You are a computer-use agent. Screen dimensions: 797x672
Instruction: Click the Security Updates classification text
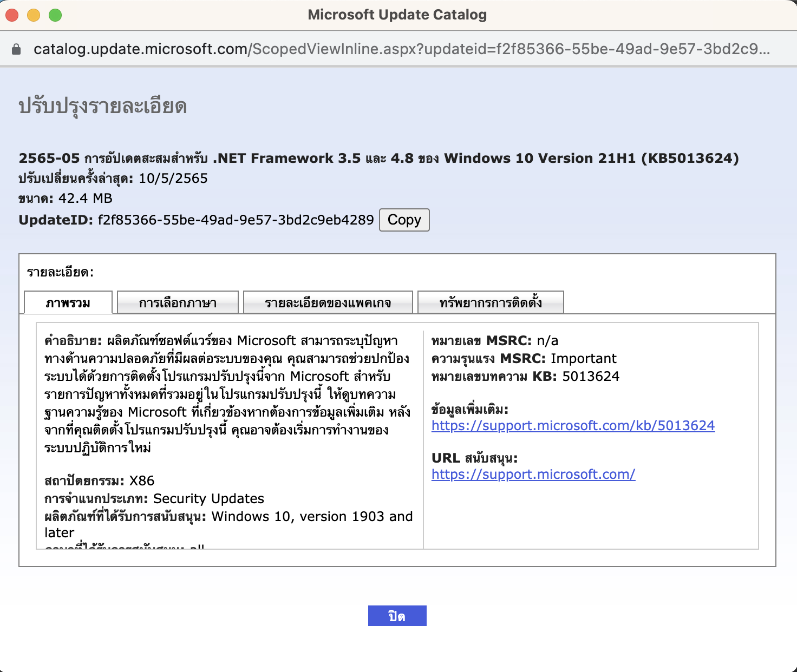click(x=208, y=498)
